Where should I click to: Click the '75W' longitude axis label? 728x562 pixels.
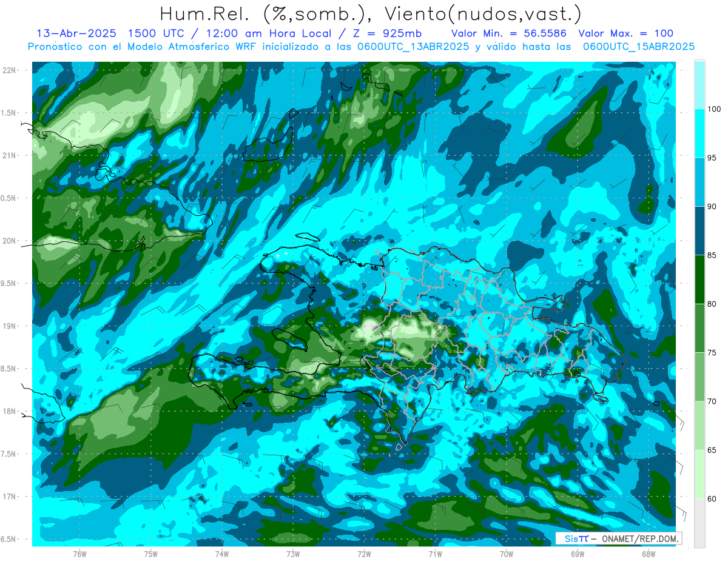click(150, 554)
